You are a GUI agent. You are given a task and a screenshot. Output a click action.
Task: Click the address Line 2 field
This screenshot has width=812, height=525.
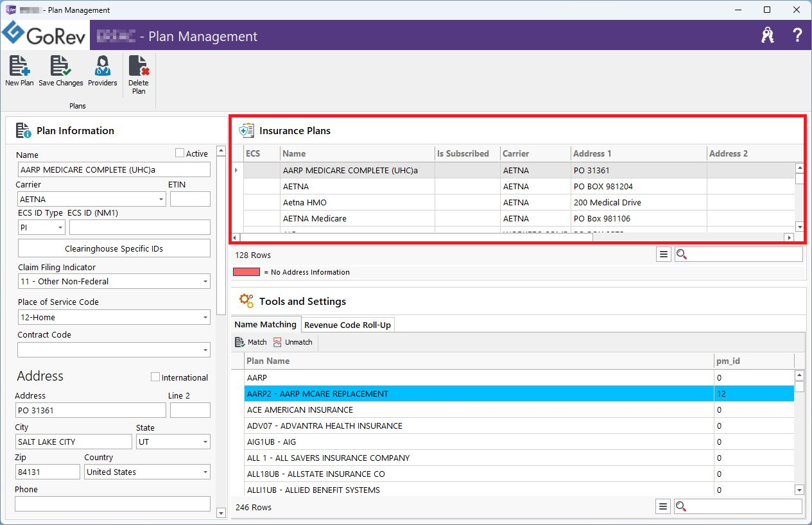(190, 410)
